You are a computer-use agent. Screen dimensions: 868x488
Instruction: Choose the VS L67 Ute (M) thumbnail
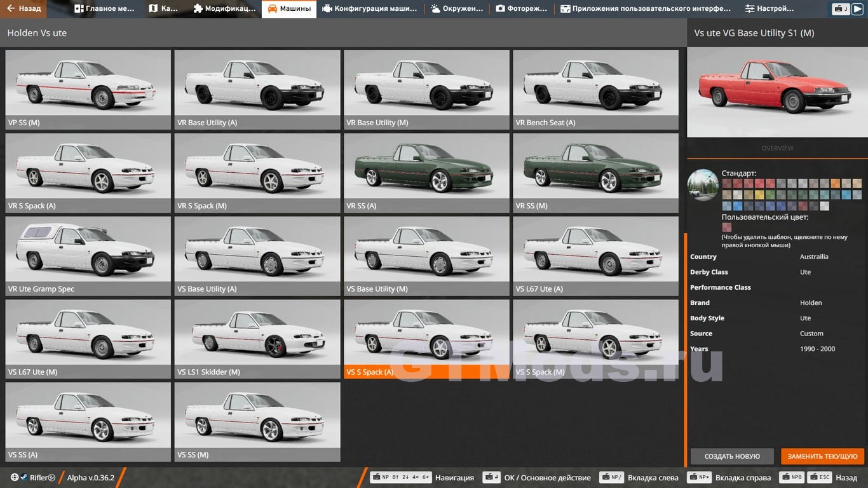88,339
